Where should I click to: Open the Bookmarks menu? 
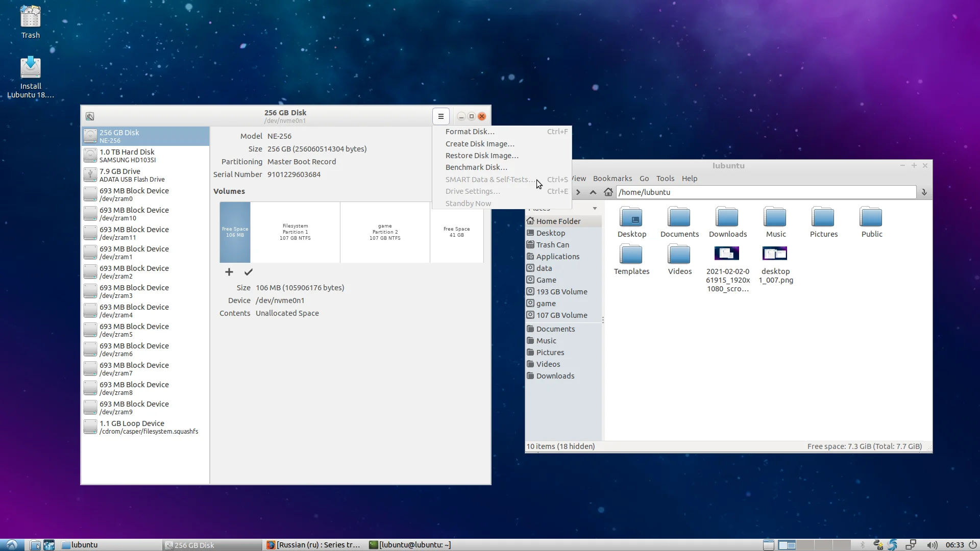612,179
